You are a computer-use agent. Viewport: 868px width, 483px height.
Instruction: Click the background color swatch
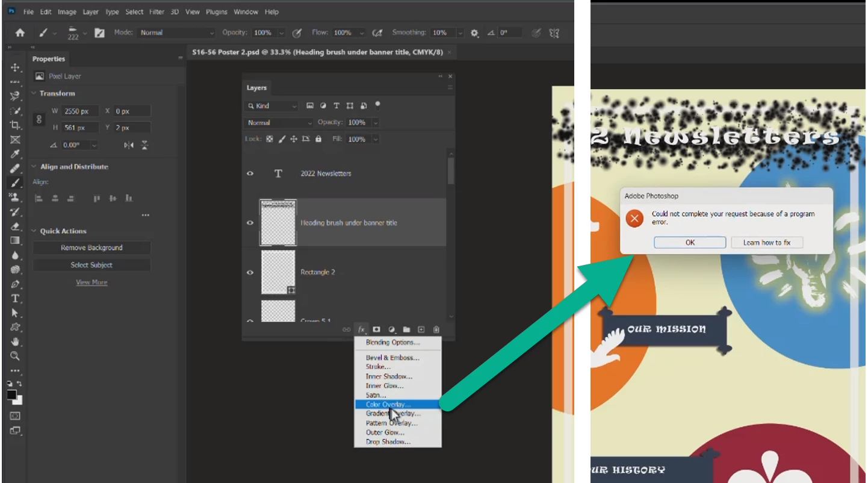pos(19,402)
